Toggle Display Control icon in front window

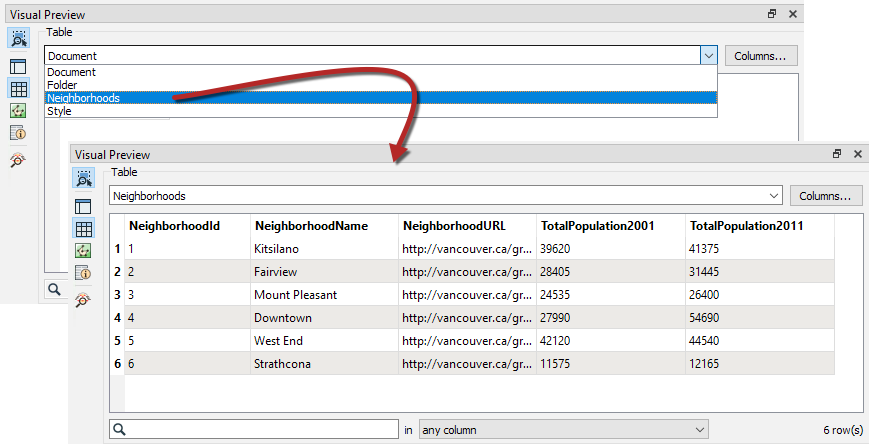click(83, 206)
